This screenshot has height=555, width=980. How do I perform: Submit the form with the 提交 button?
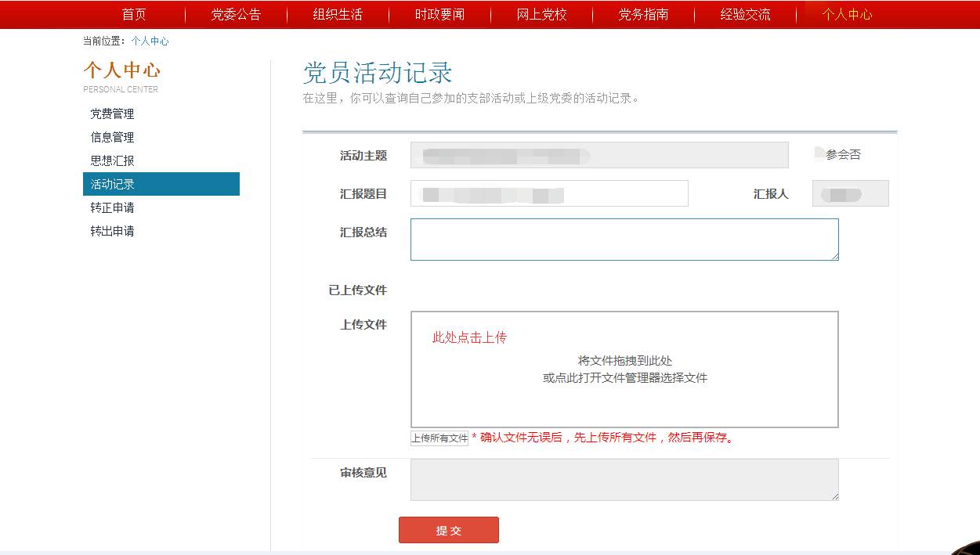pos(448,530)
